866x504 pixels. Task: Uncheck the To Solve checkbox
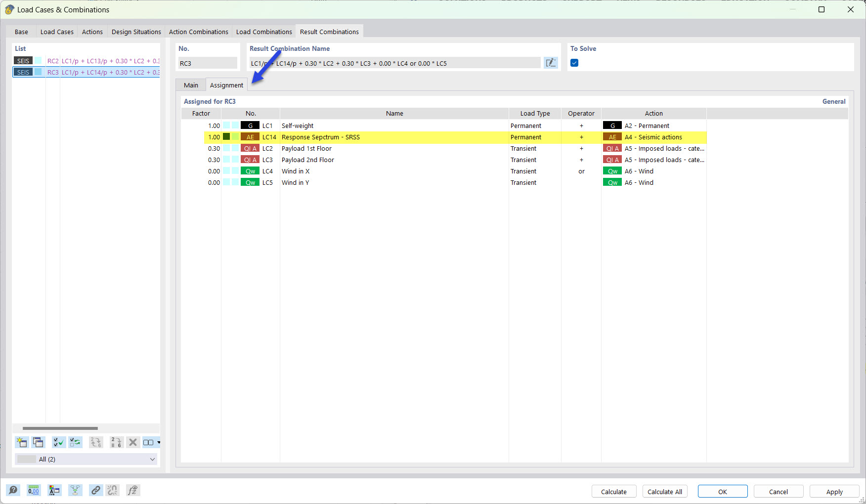point(574,63)
